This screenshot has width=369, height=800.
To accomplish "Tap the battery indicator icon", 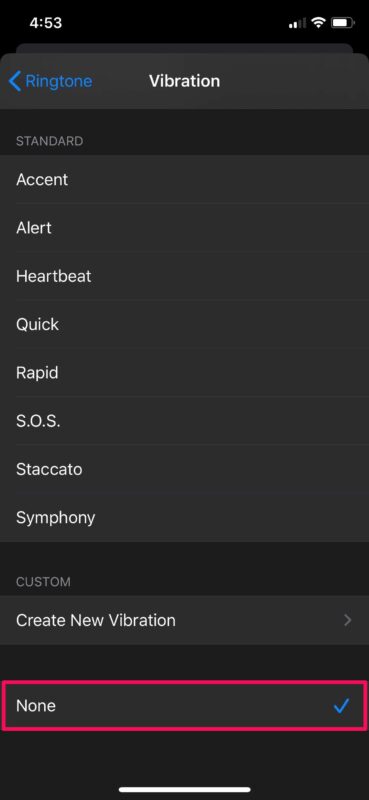I will tap(342, 22).
